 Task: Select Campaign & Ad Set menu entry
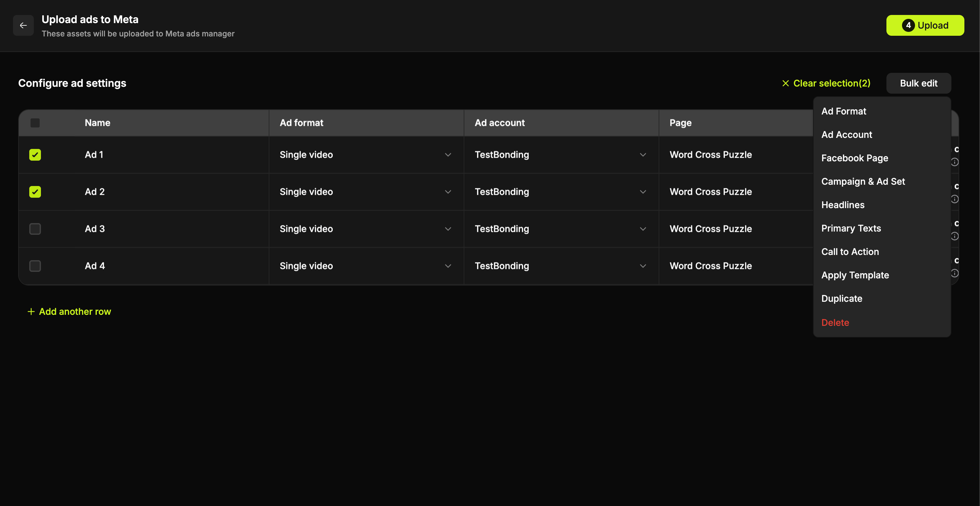[x=882, y=181]
